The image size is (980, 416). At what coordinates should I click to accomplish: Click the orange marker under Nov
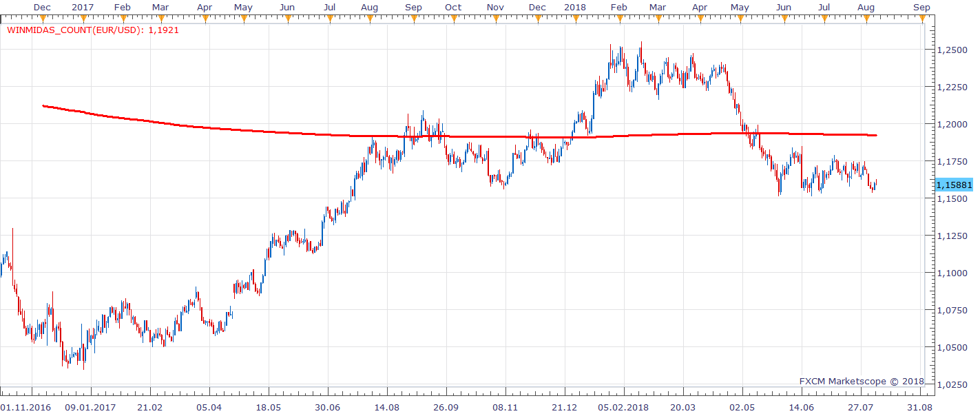[496, 18]
